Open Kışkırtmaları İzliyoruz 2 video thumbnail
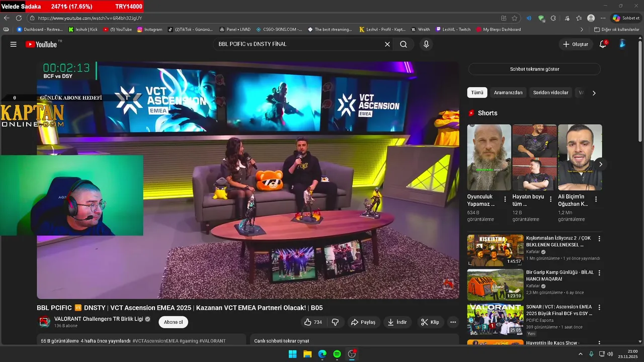The height and width of the screenshot is (362, 644). click(x=496, y=250)
